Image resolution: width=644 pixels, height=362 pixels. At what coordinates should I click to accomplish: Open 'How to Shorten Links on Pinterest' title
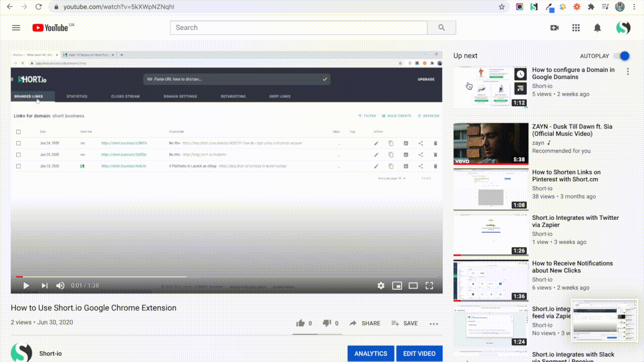point(566,175)
